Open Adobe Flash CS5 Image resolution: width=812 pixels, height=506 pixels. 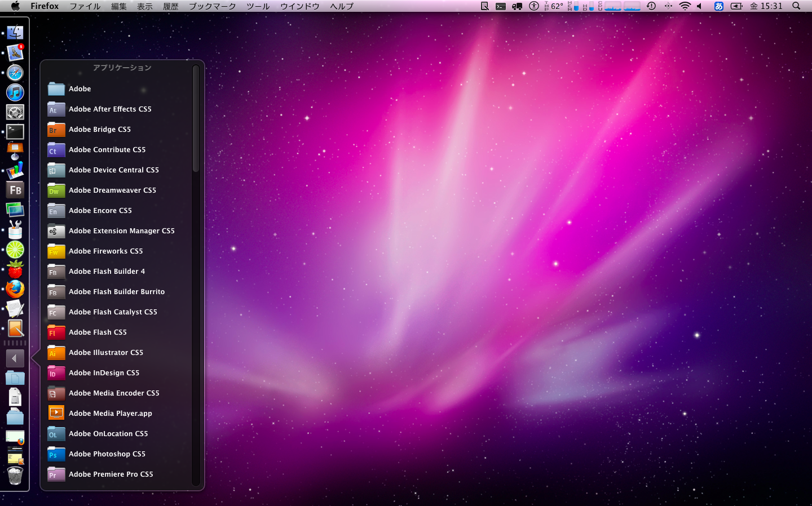click(98, 332)
